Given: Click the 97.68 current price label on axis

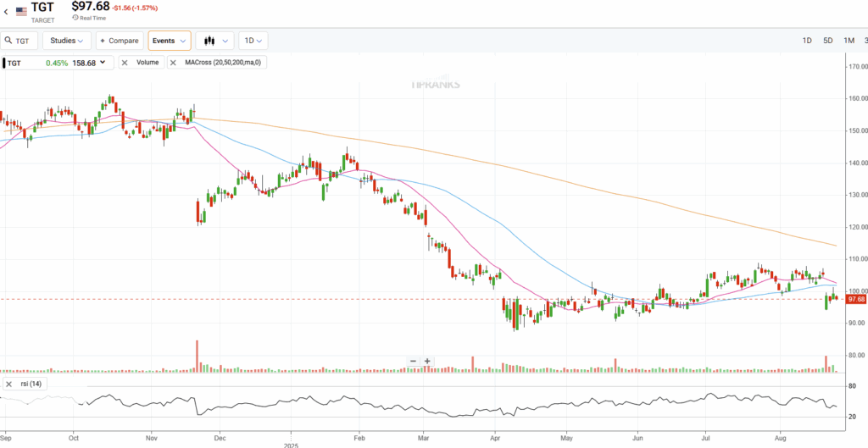Looking at the screenshot, I should pos(855,299).
